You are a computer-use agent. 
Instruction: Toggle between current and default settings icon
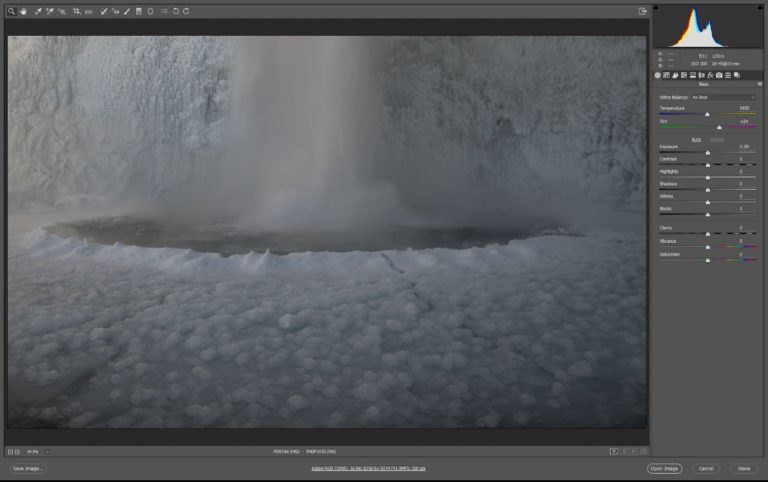click(644, 452)
